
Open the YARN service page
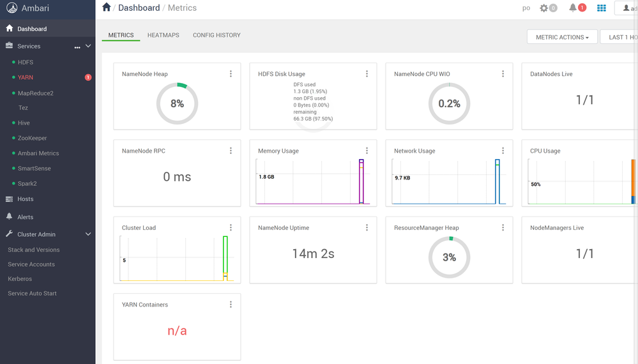coord(26,77)
